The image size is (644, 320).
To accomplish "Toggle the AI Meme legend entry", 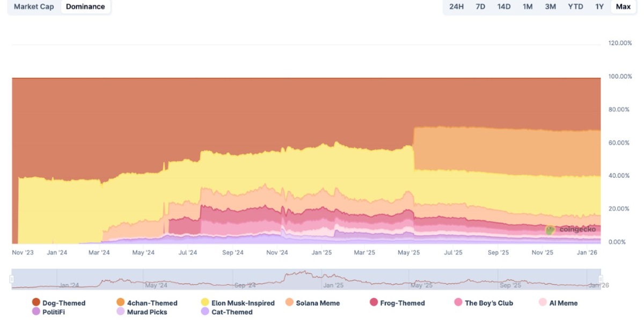I will pyautogui.click(x=558, y=303).
